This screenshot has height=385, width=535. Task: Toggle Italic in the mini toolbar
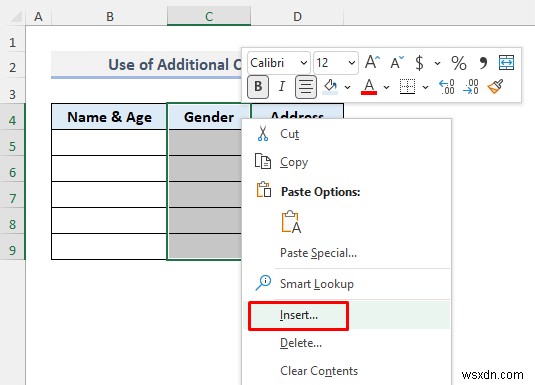282,87
